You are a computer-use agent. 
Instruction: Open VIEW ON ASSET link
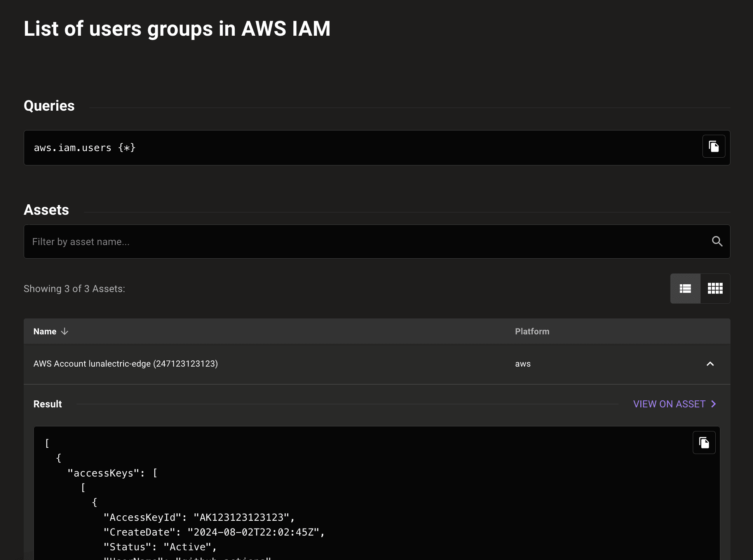click(669, 404)
